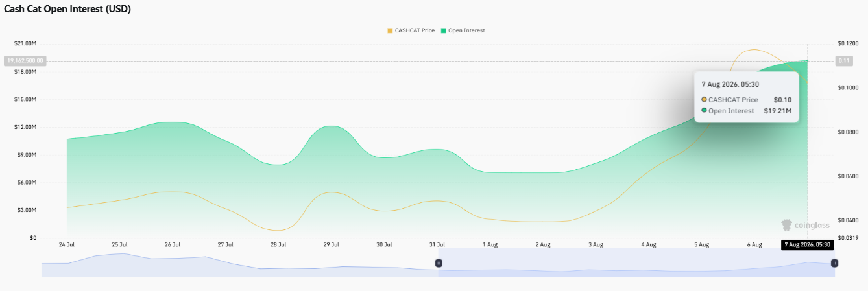Click the tooltip's CASHCAT Price $0.10 value
The width and height of the screenshot is (868, 291).
pyautogui.click(x=782, y=100)
